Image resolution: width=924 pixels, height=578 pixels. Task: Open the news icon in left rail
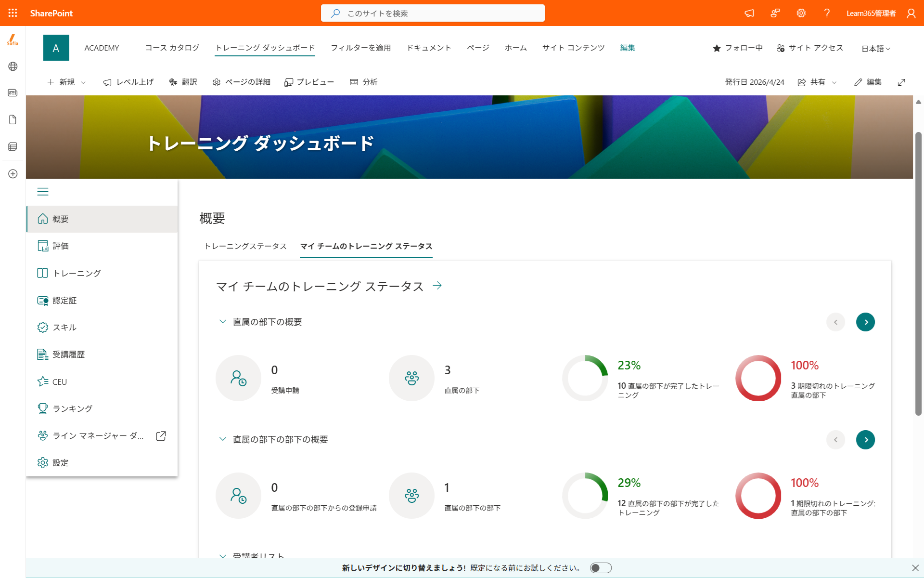(x=13, y=92)
